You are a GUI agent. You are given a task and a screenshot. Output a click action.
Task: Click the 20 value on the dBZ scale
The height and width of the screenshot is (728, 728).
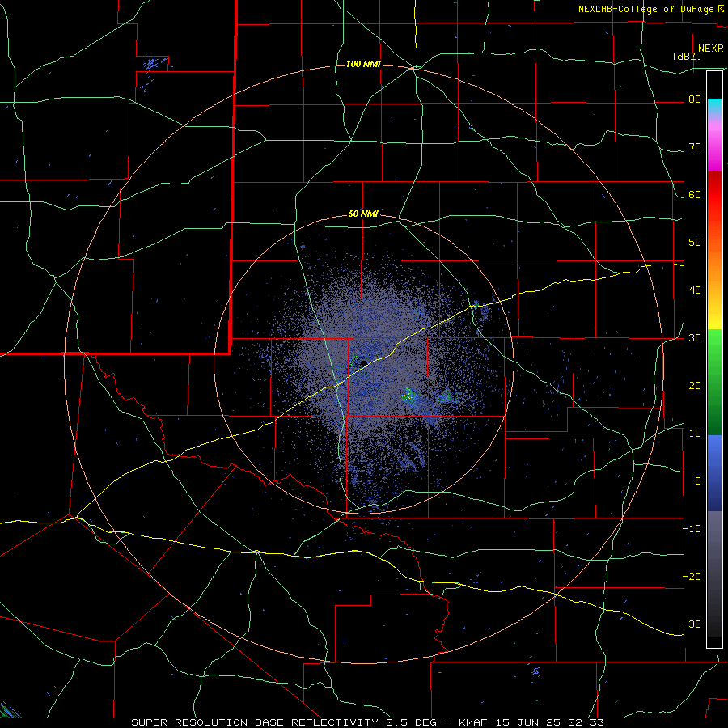(x=695, y=386)
